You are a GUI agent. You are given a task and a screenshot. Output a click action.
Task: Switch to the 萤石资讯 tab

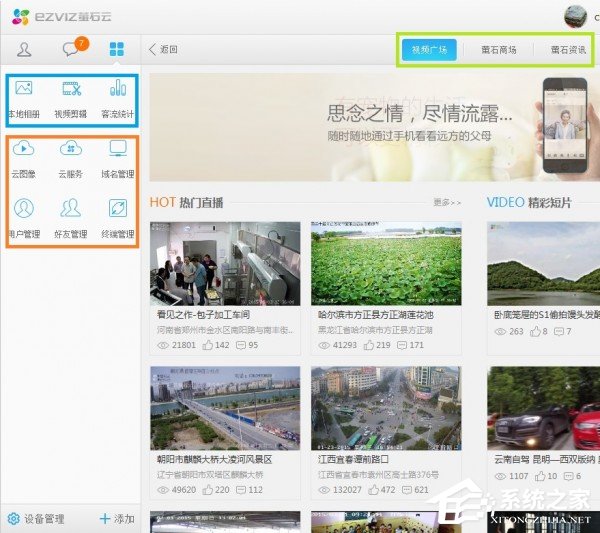tap(568, 50)
